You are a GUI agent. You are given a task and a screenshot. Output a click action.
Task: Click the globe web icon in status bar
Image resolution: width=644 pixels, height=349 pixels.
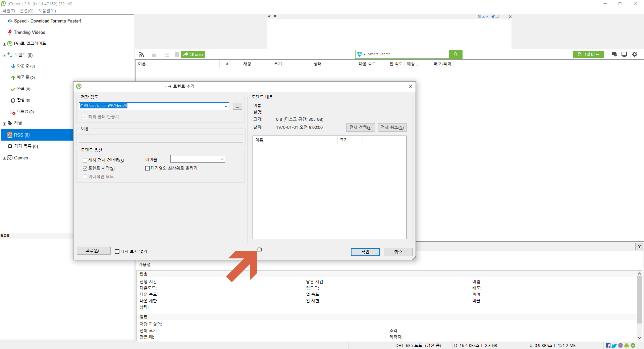point(621,346)
